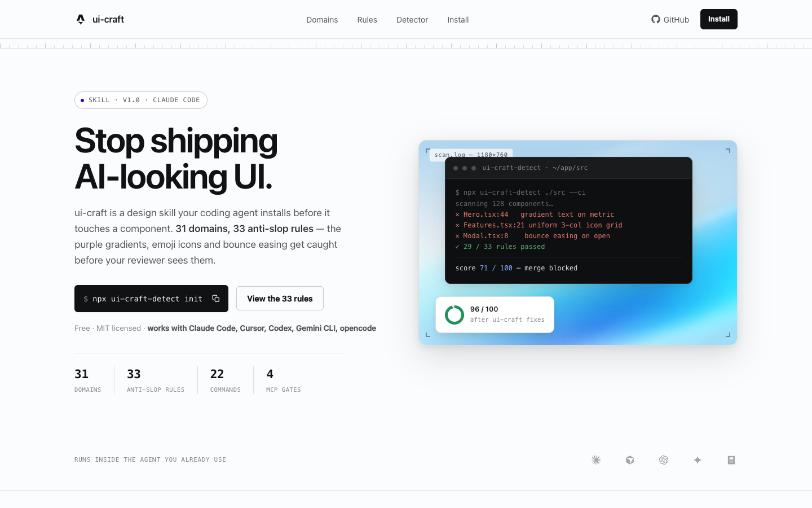Image resolution: width=812 pixels, height=508 pixels.
Task: Click the score ring progress icon
Action: tap(454, 314)
